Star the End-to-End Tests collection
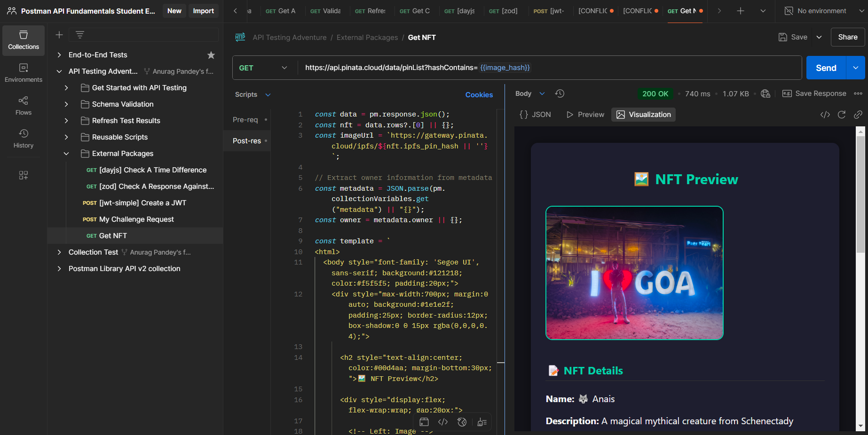 point(211,55)
